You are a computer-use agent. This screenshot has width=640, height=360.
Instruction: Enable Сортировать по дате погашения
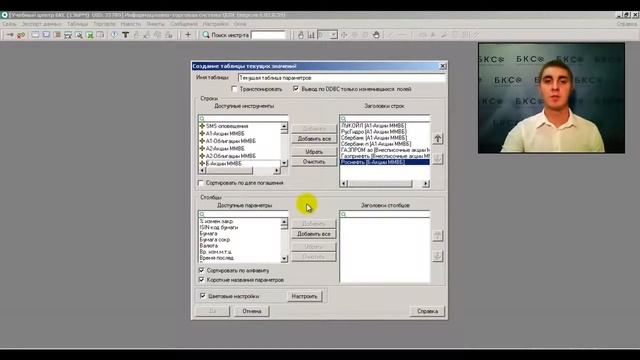[200, 183]
